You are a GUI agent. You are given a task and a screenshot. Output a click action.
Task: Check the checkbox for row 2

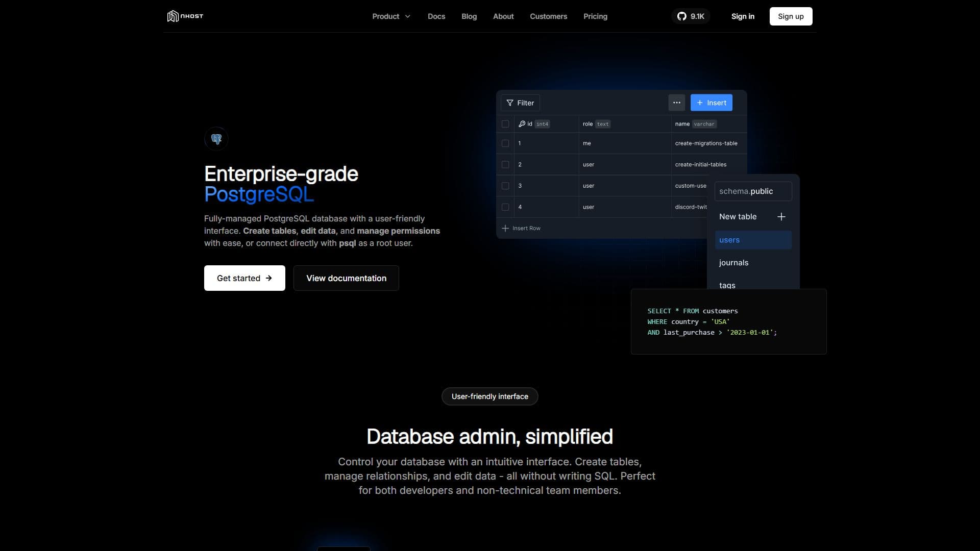coord(505,165)
